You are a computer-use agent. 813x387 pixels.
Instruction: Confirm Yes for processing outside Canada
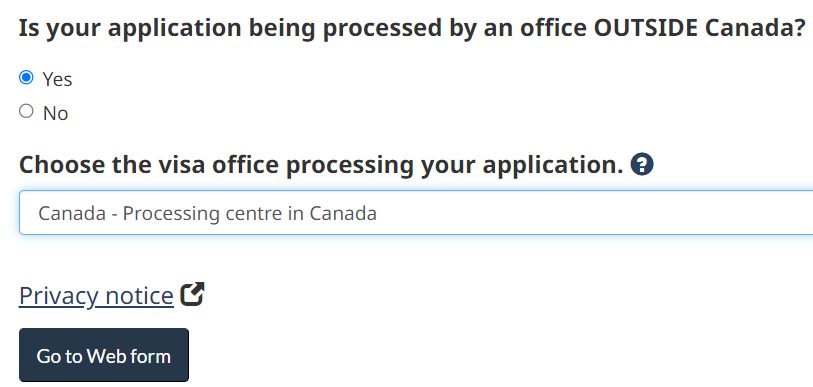click(26, 78)
